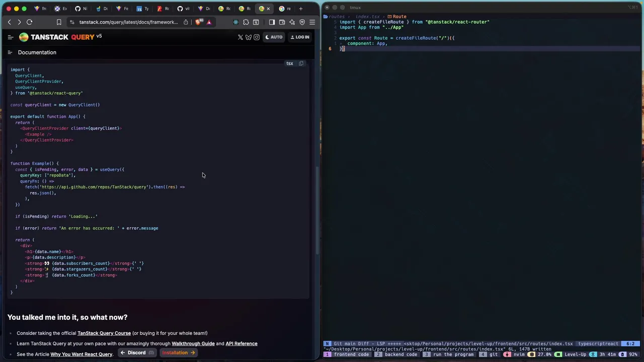644x362 pixels.
Task: Click 'index.tsx' in nvim breadcrumb
Action: [368, 17]
